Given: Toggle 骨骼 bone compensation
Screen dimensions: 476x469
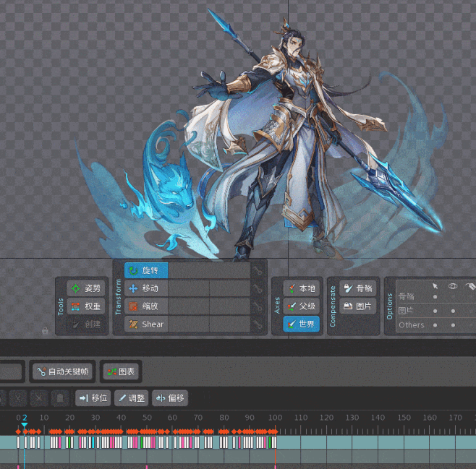Looking at the screenshot, I should pyautogui.click(x=357, y=288).
